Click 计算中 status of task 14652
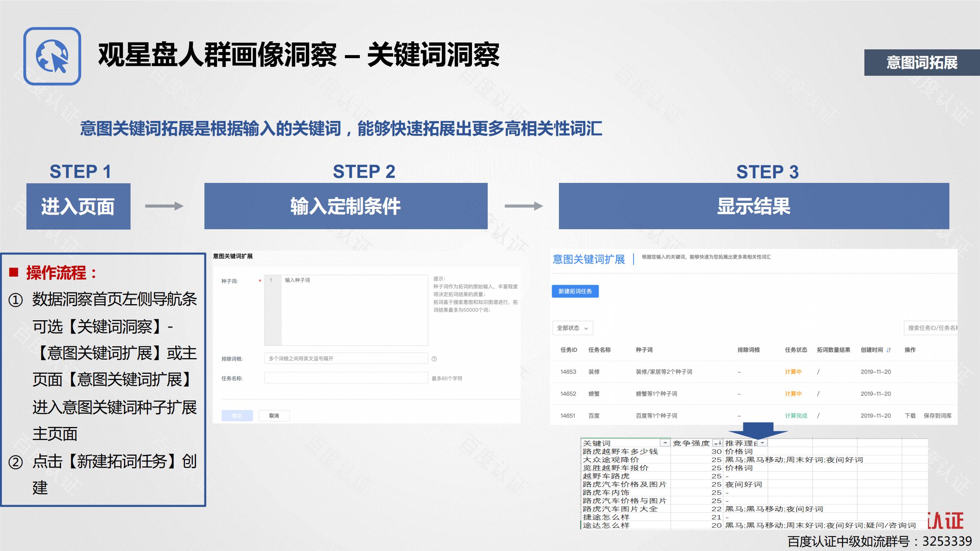Image resolution: width=980 pixels, height=551 pixels. pyautogui.click(x=793, y=394)
